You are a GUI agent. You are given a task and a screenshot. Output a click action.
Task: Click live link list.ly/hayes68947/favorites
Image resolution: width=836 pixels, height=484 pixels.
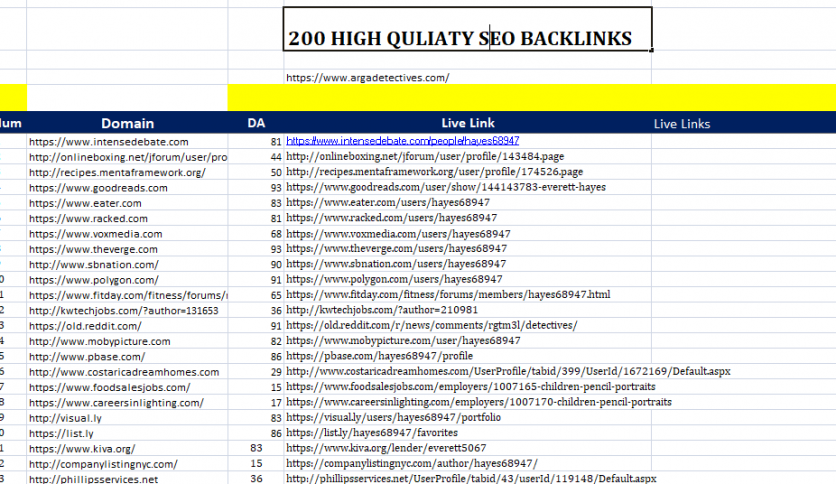point(372,433)
